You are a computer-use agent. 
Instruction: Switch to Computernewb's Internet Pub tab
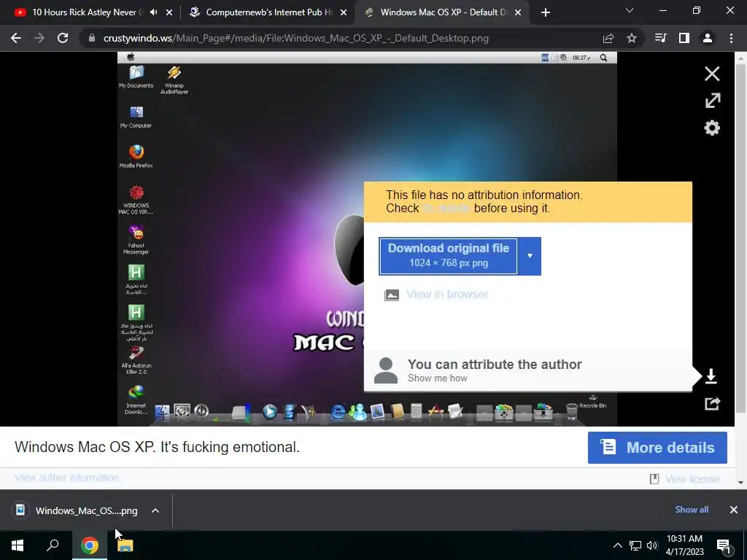point(269,12)
